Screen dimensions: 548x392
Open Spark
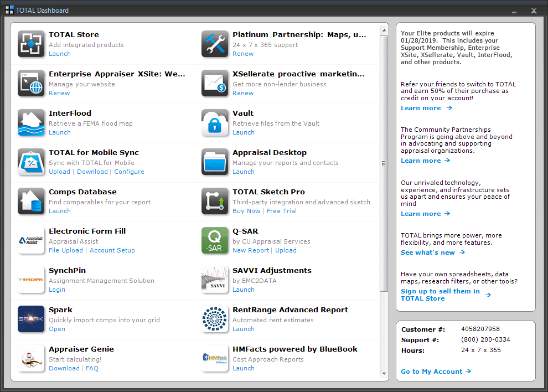coord(57,329)
